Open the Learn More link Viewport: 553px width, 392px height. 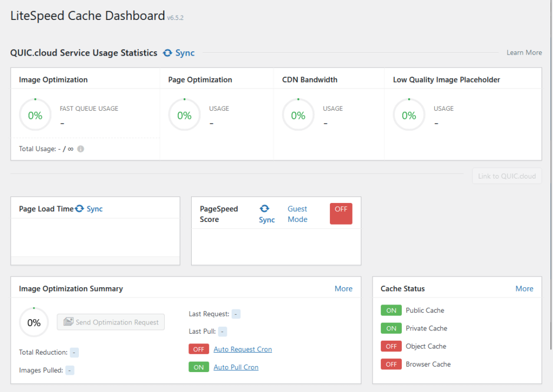(524, 52)
